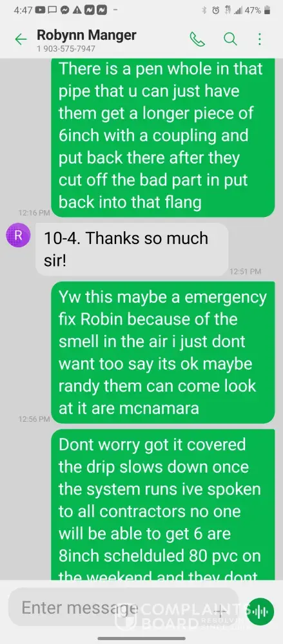Tap the purple R contact avatar
This screenshot has height=644, width=283.
[x=18, y=235]
